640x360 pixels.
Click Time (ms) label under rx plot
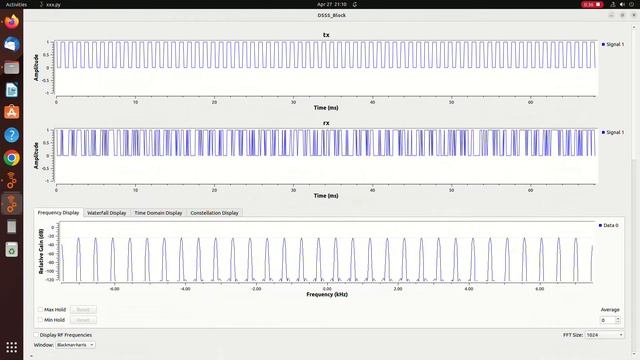pyautogui.click(x=326, y=196)
